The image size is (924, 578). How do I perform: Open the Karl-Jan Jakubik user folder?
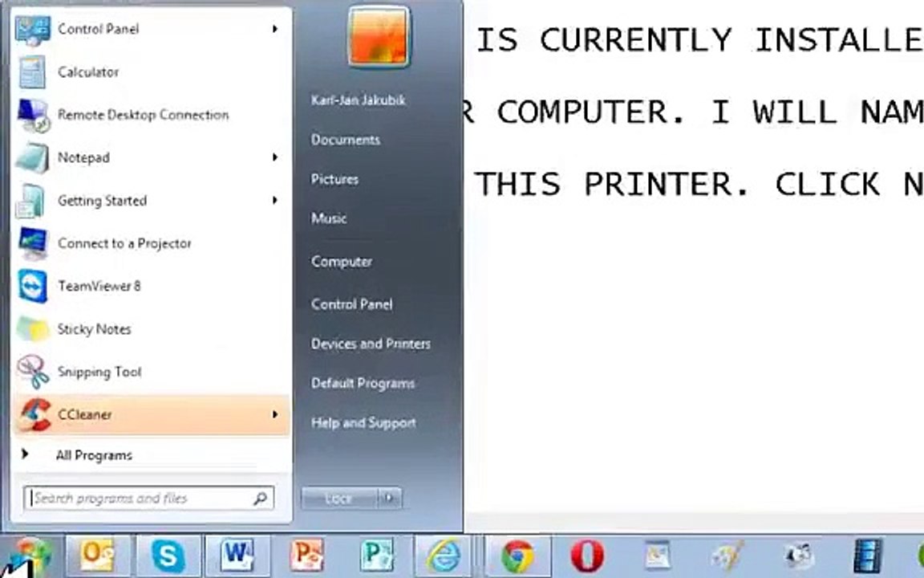[x=359, y=100]
